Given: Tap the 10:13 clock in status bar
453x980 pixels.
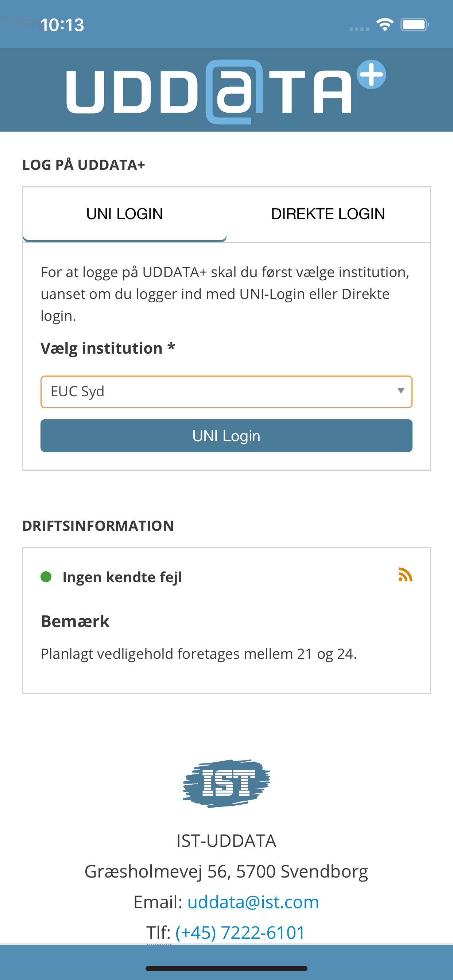Looking at the screenshot, I should [x=62, y=25].
